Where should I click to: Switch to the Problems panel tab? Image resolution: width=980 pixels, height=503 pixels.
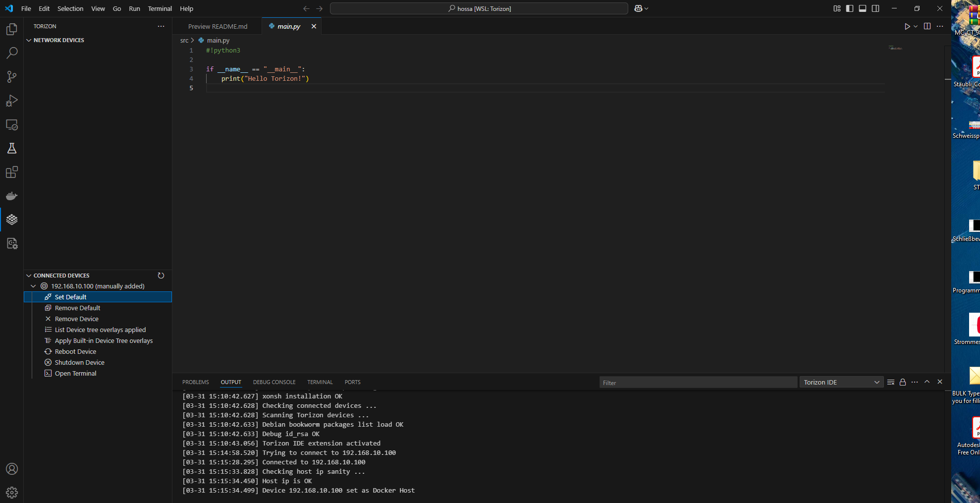pos(196,382)
